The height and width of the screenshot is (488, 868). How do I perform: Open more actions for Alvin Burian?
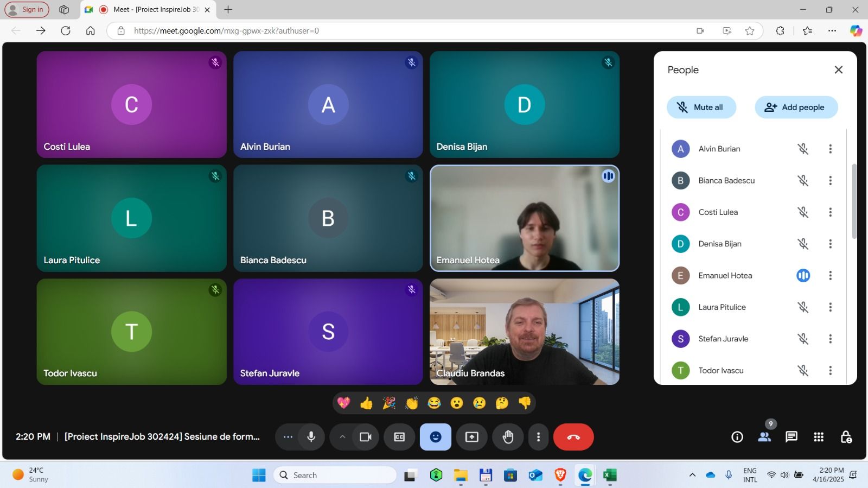(x=830, y=149)
